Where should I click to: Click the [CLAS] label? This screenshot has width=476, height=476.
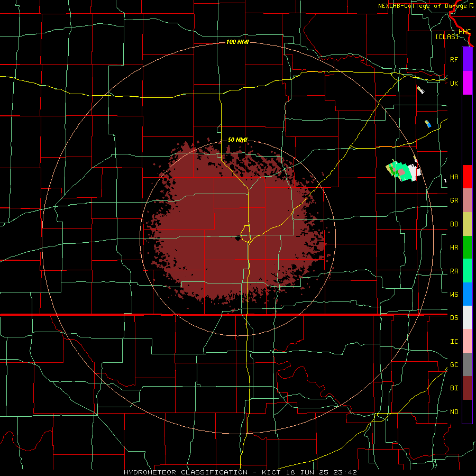coord(447,36)
